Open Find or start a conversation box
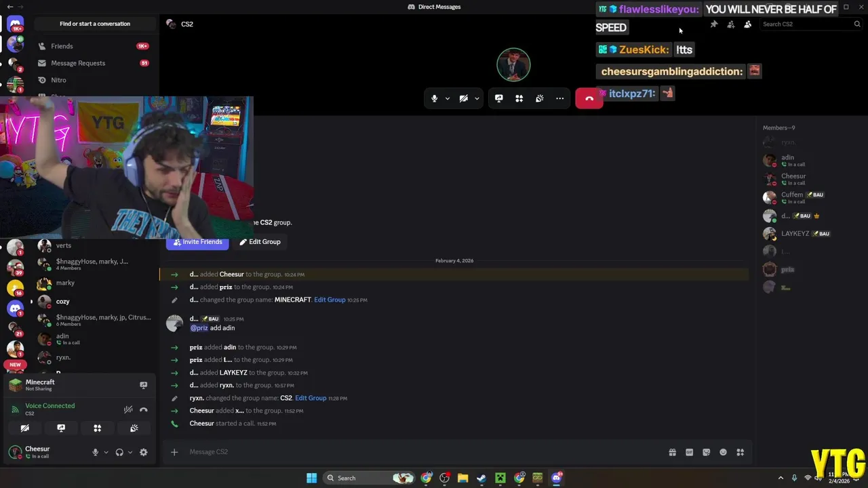Image resolution: width=868 pixels, height=488 pixels. click(95, 24)
